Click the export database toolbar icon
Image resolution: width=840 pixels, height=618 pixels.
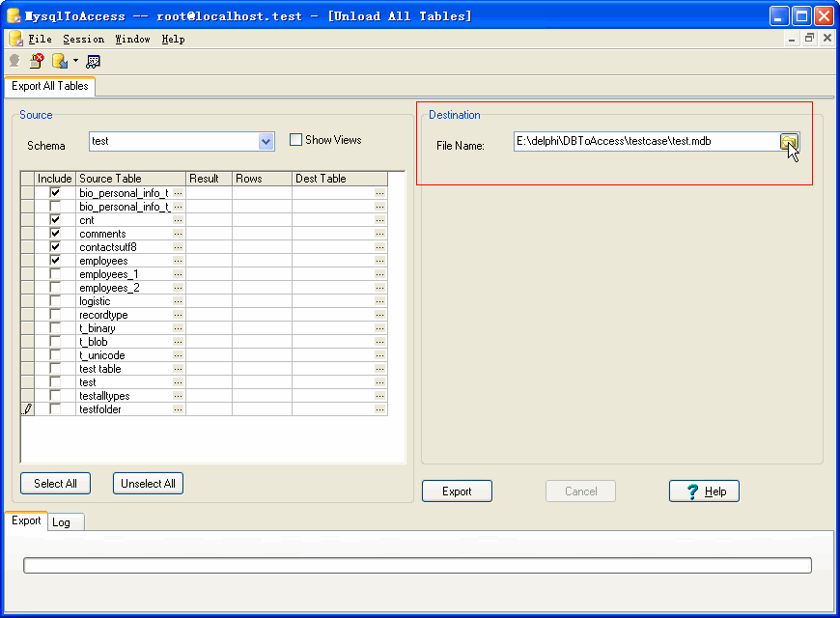coord(60,61)
